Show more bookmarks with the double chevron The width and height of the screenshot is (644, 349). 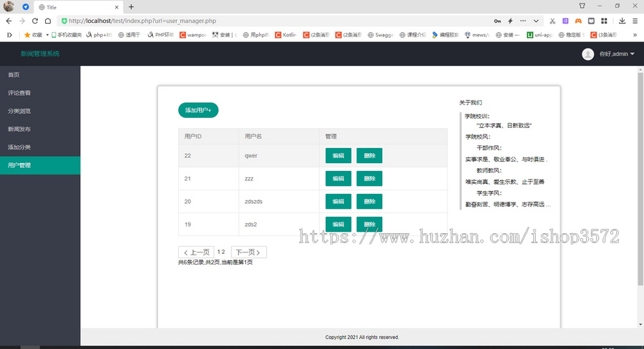[x=635, y=35]
